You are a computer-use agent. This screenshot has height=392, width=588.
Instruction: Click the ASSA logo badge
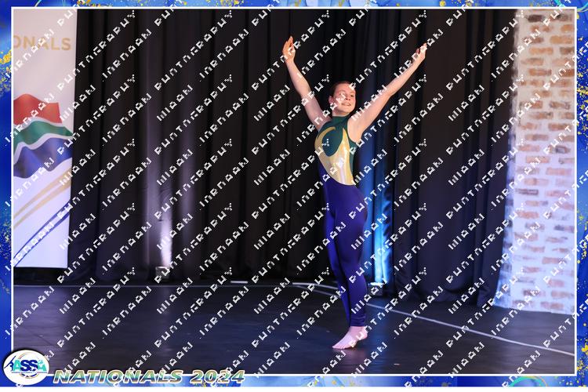click(26, 367)
